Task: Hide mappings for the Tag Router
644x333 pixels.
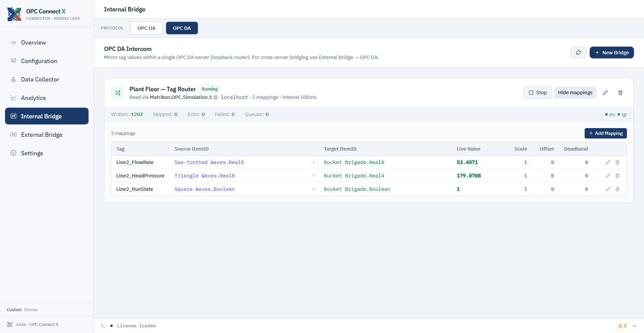Action: pos(575,93)
